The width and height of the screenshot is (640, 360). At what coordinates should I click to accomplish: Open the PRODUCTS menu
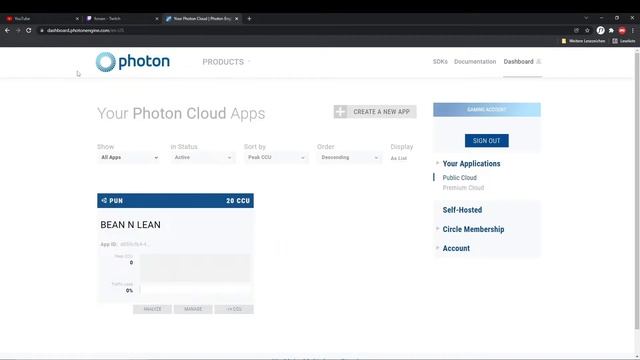(x=227, y=62)
